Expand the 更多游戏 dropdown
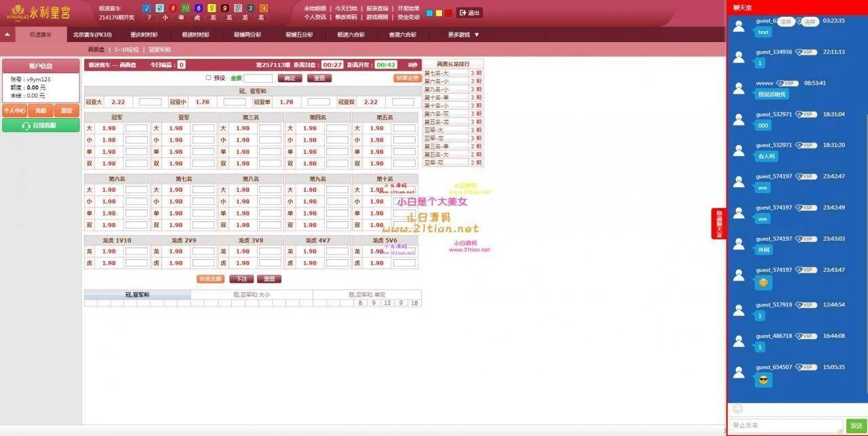The height and width of the screenshot is (436, 868). (x=464, y=35)
